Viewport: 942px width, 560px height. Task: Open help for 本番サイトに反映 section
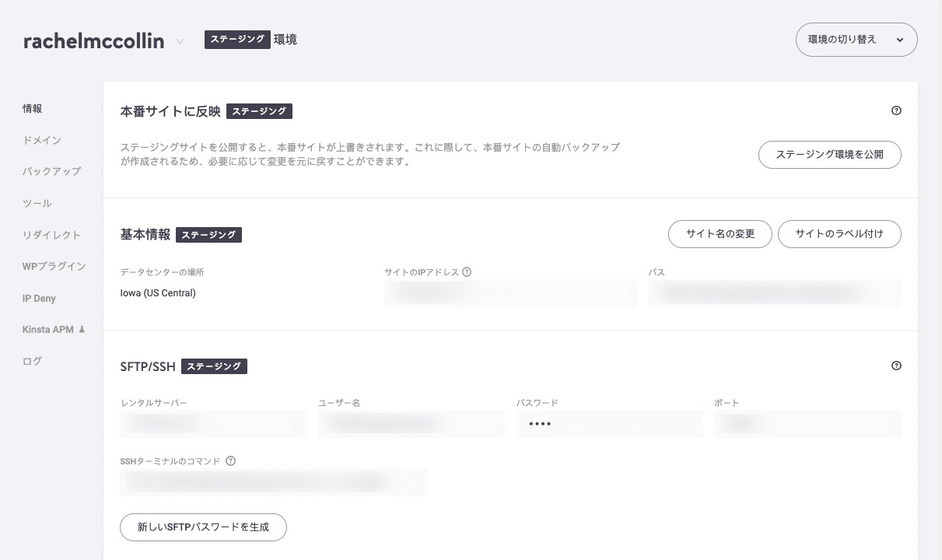tap(896, 111)
